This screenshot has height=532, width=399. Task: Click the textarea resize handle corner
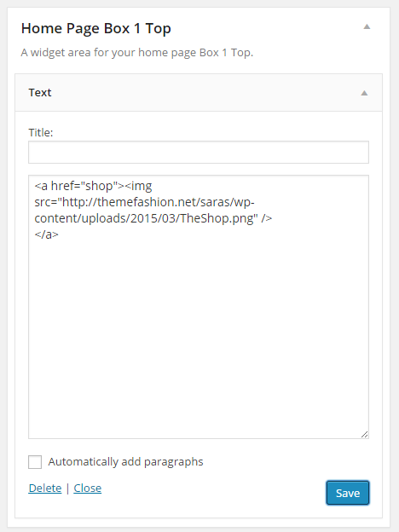tap(364, 434)
